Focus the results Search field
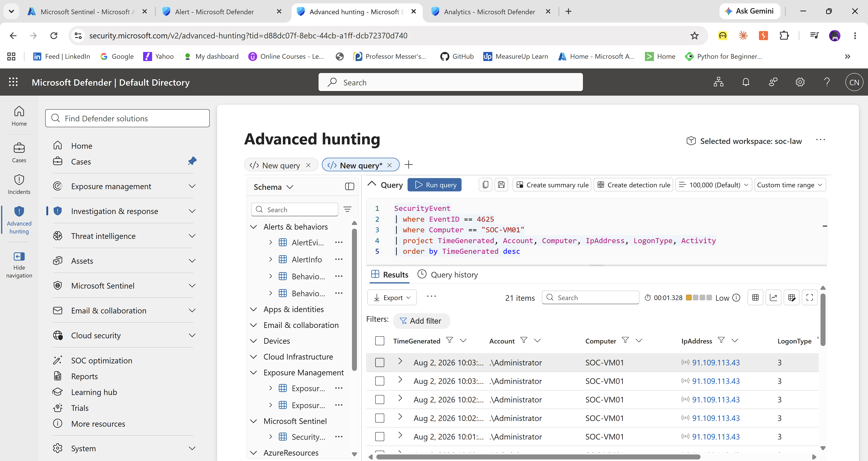 coord(590,297)
